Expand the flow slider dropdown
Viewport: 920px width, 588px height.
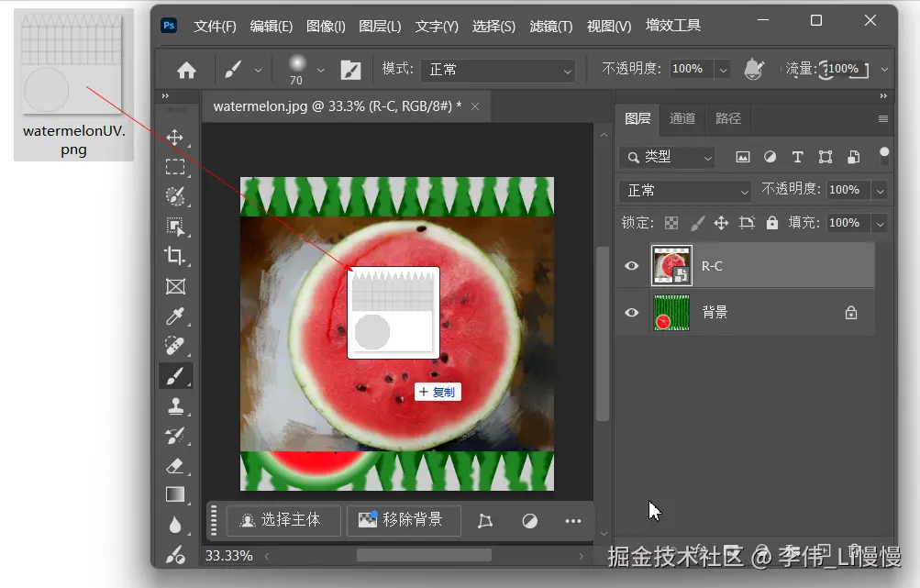[883, 70]
